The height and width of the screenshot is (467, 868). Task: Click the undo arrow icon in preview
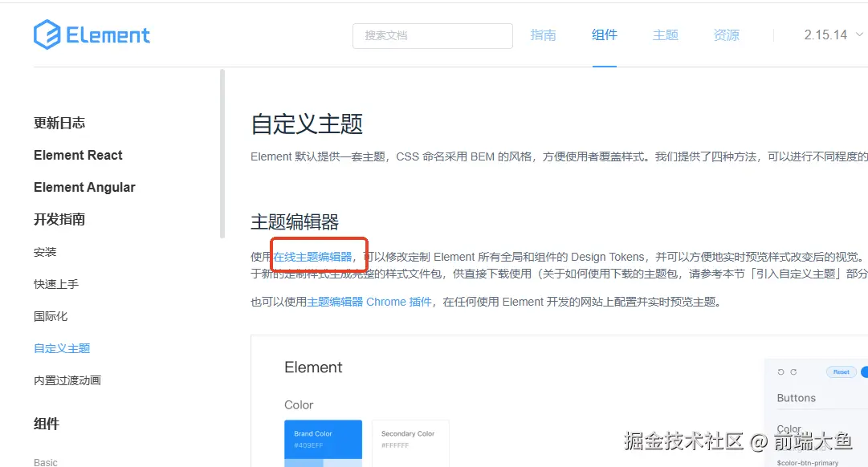780,372
